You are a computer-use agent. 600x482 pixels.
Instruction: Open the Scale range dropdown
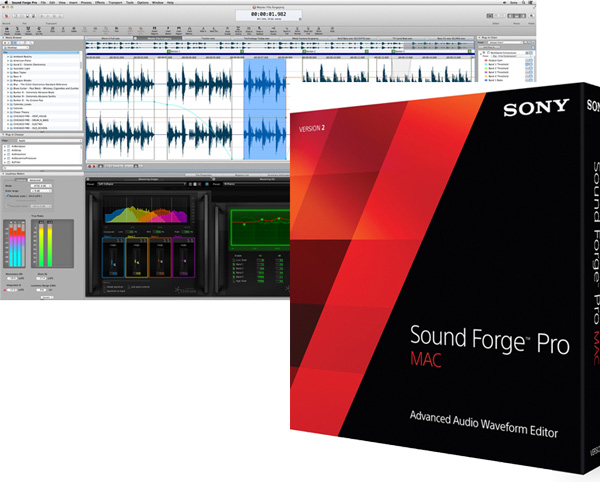[x=41, y=191]
